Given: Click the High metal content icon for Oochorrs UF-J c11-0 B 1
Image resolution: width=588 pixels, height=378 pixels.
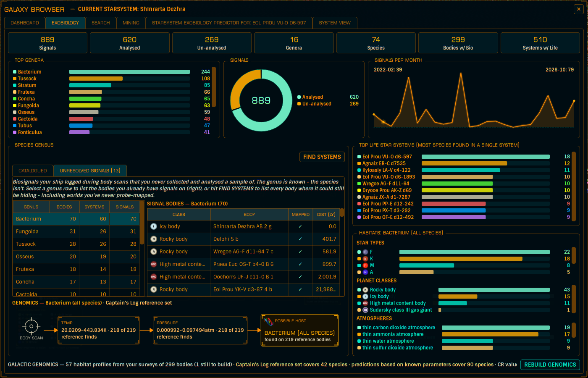Looking at the screenshot, I should pyautogui.click(x=154, y=277).
